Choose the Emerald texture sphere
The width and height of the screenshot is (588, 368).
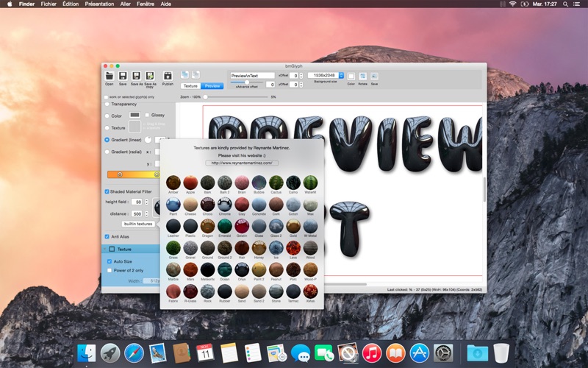coord(225,227)
